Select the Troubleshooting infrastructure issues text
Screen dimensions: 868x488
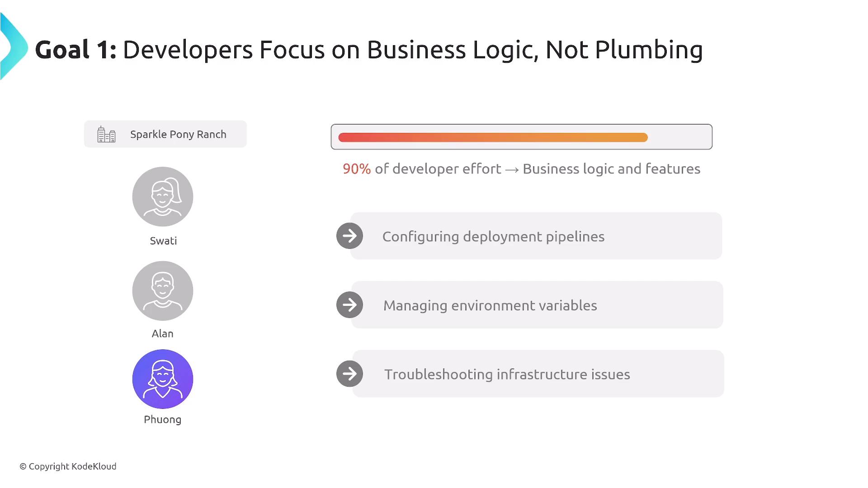[507, 374]
